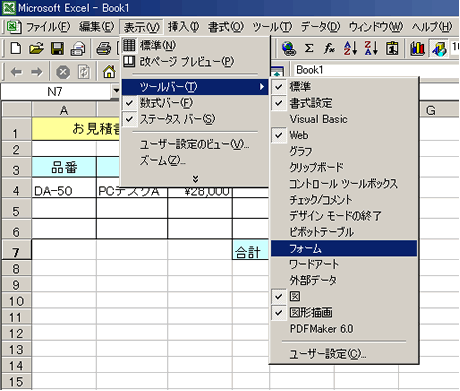Screen dimensions: 460x391
Task: Click the Drawing toolbar icon
Action: [439, 49]
